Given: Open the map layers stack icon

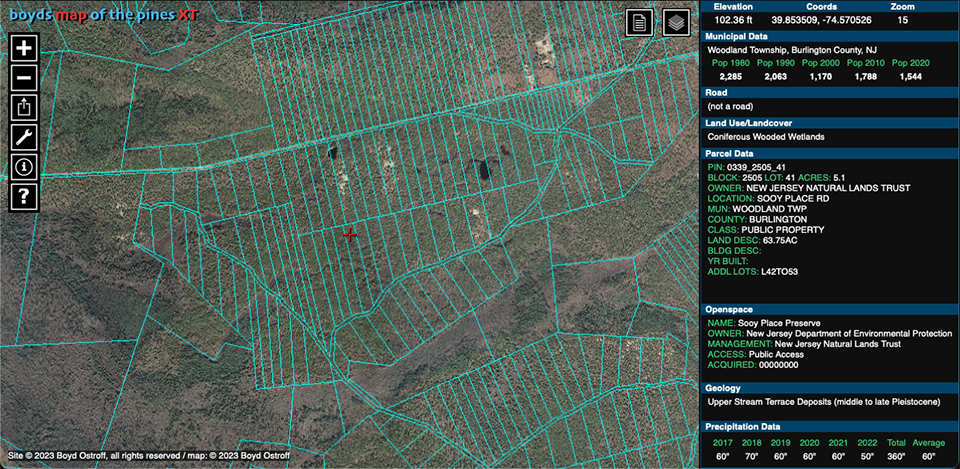Looking at the screenshot, I should click(x=677, y=23).
